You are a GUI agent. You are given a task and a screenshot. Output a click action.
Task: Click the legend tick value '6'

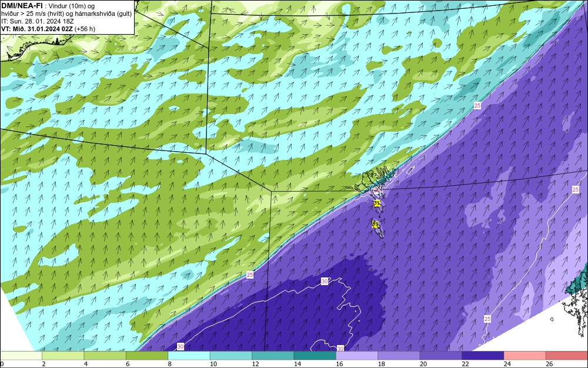click(128, 364)
